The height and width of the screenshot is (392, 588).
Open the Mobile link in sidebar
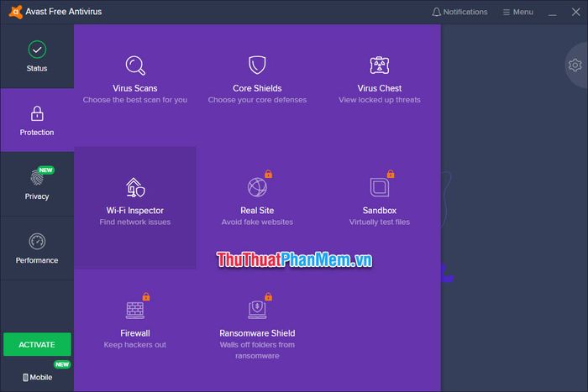tap(37, 377)
